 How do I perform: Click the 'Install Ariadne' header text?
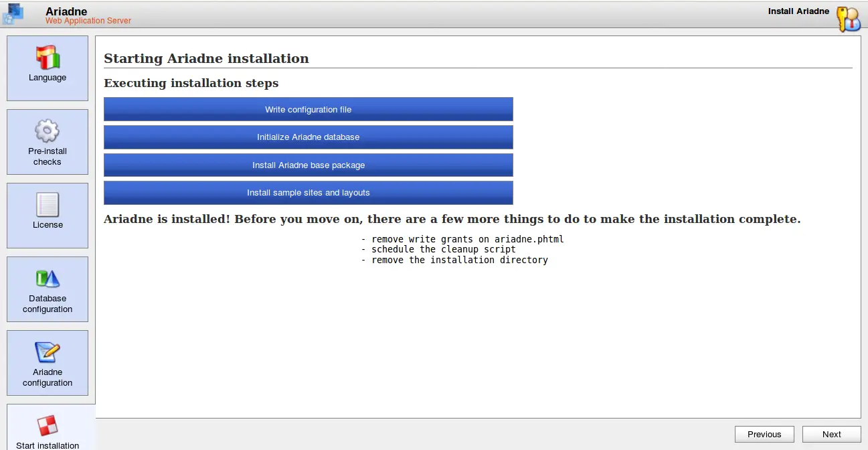(798, 11)
